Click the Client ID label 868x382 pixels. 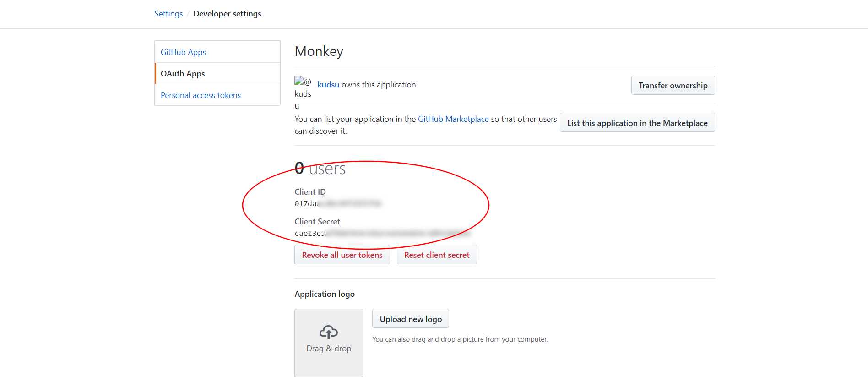(x=310, y=192)
